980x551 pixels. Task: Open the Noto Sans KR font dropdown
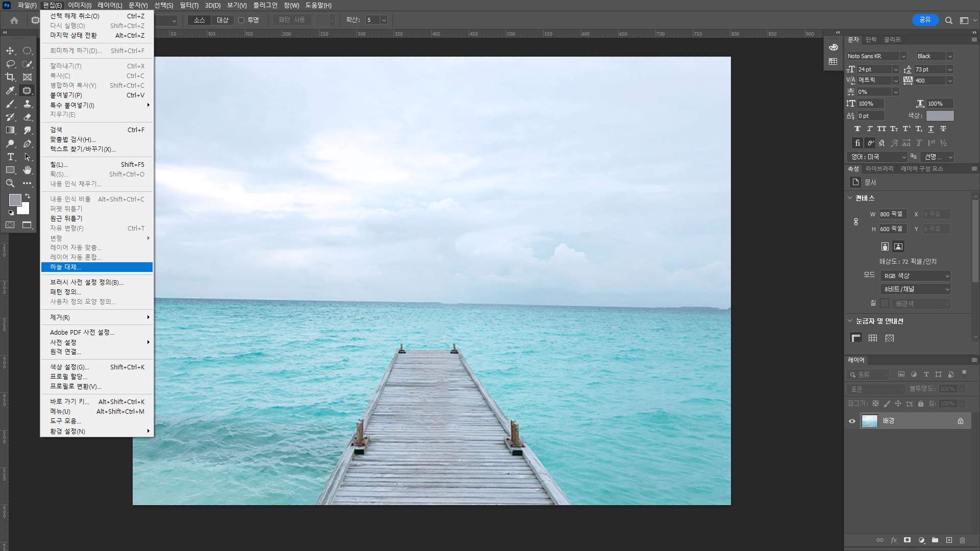click(903, 56)
